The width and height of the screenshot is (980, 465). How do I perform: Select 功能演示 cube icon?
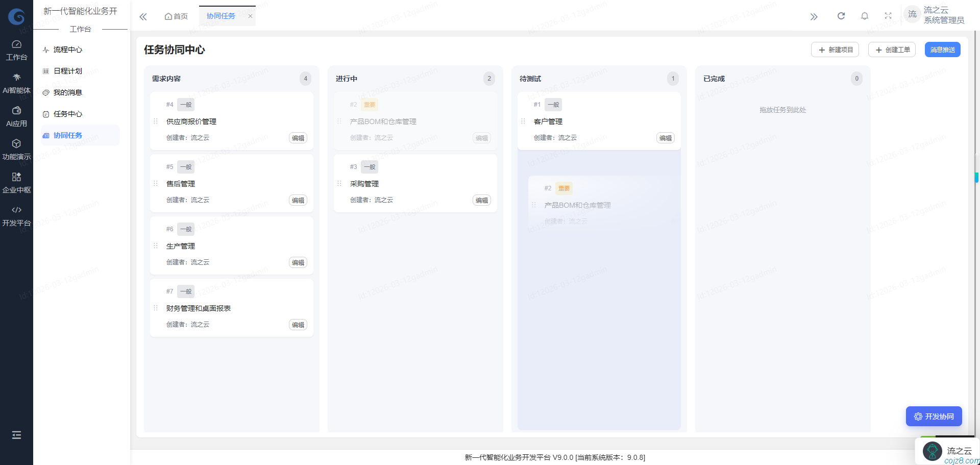[16, 149]
